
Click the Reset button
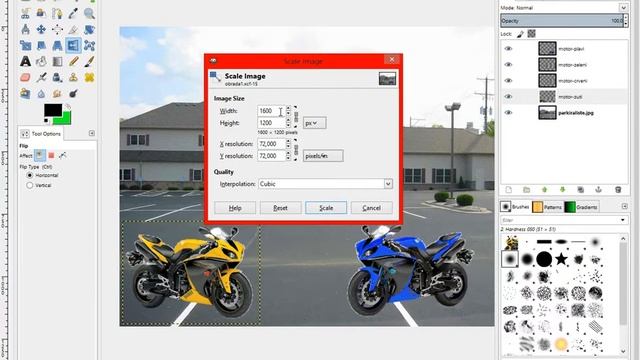click(280, 208)
